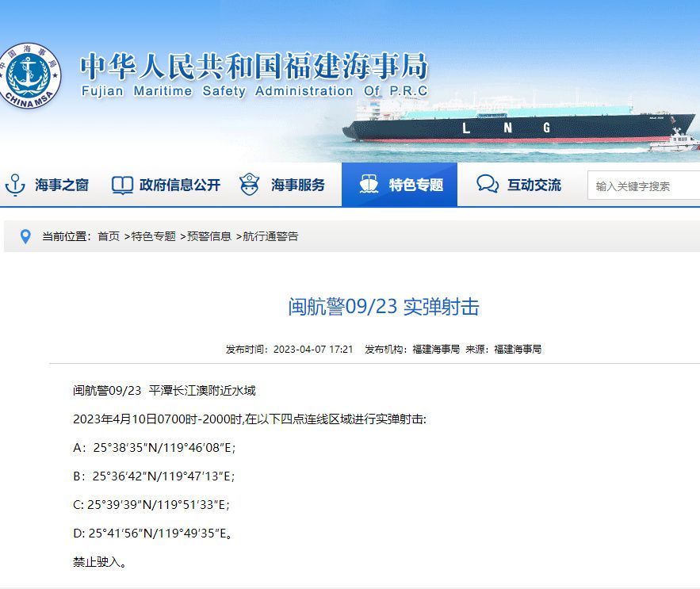Screen dimensions: 700x589
Task: Click the open book icon beside 政府信息公开
Action: click(122, 185)
